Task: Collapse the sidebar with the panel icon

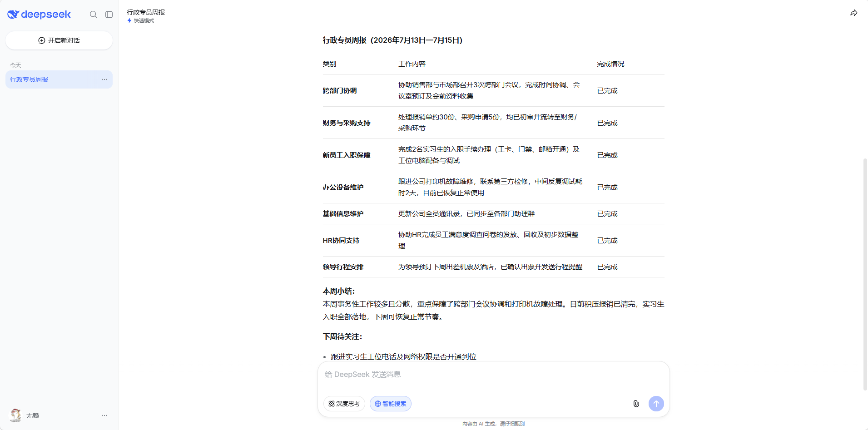Action: pos(109,15)
